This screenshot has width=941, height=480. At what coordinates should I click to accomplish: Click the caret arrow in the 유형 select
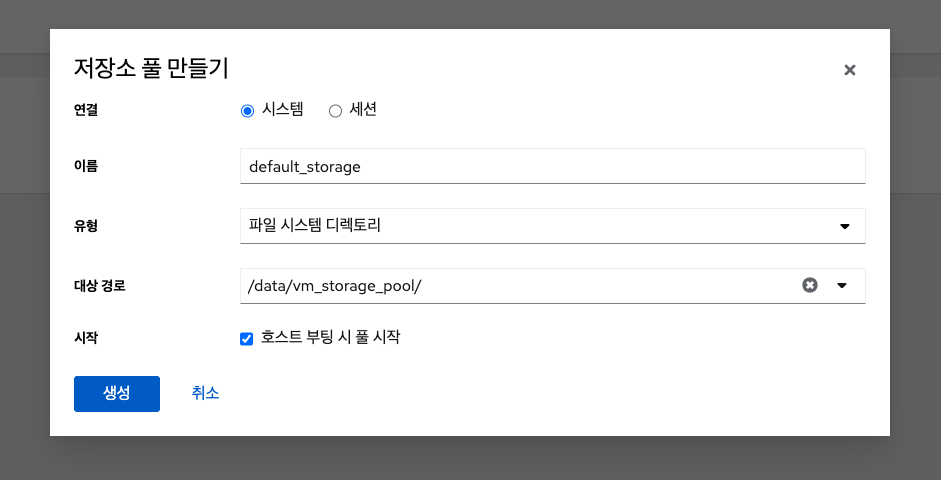point(844,226)
